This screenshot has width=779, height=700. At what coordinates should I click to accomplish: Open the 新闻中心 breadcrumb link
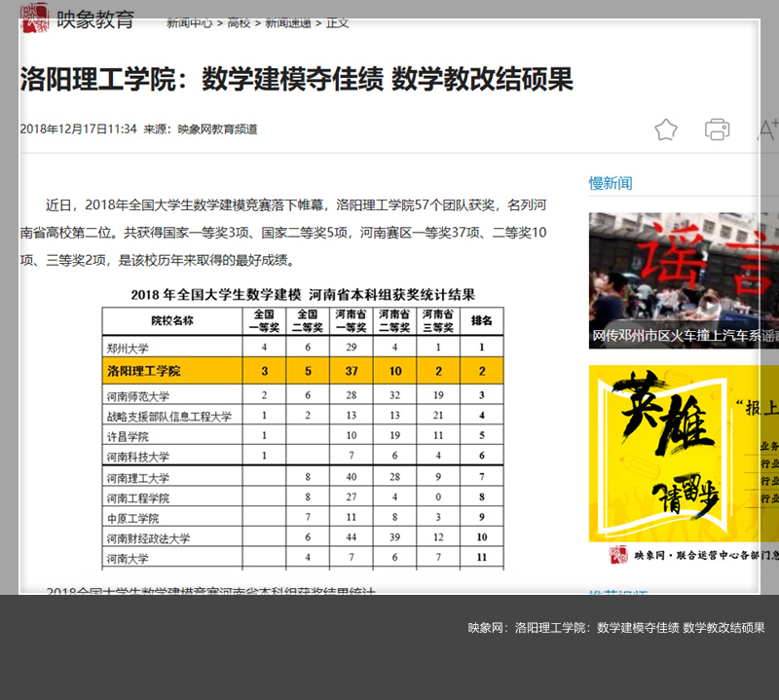click(189, 22)
